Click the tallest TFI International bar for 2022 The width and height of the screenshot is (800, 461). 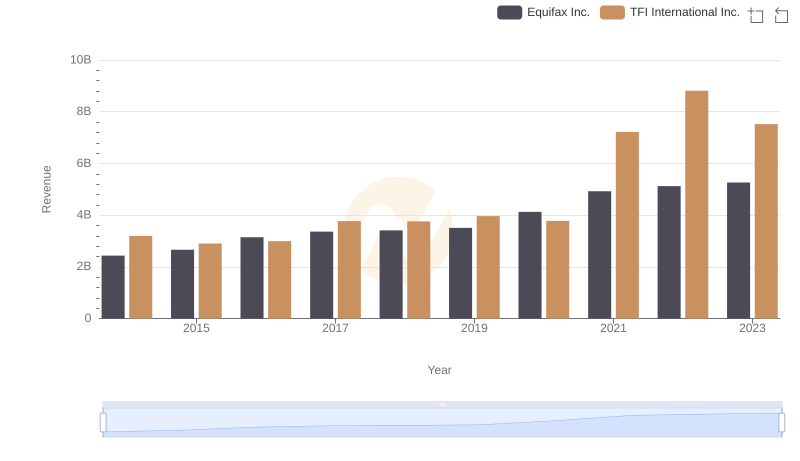[696, 204]
